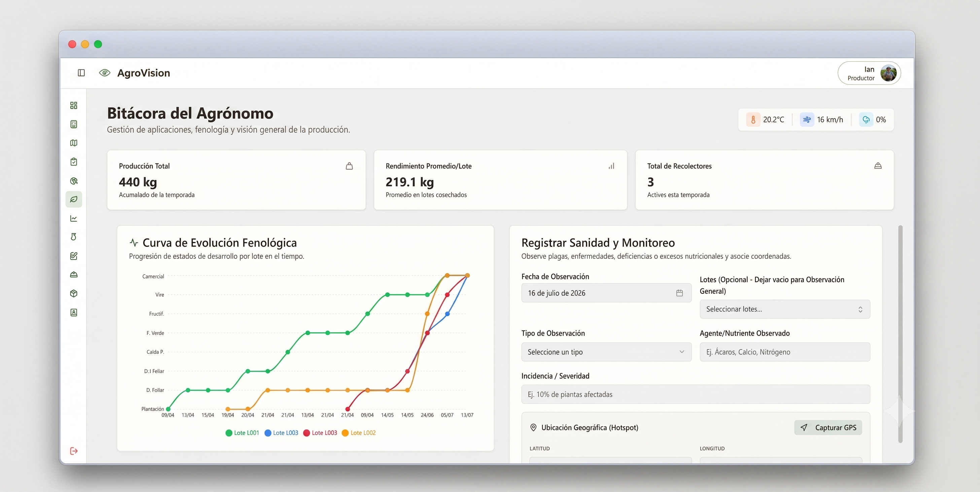Click the Capturar GPS button
Image resolution: width=980 pixels, height=492 pixels.
828,428
